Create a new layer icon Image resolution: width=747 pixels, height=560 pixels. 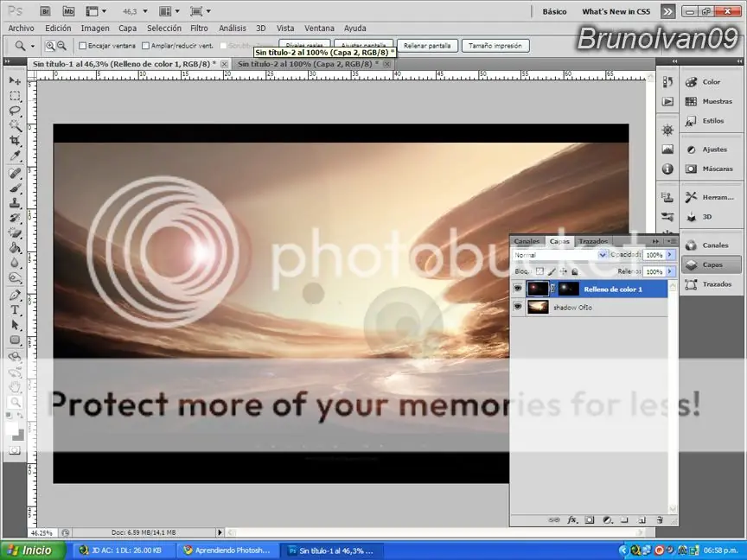point(642,520)
